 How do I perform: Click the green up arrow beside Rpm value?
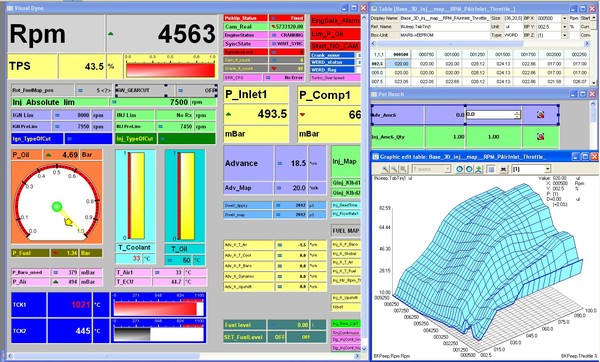tap(111, 34)
